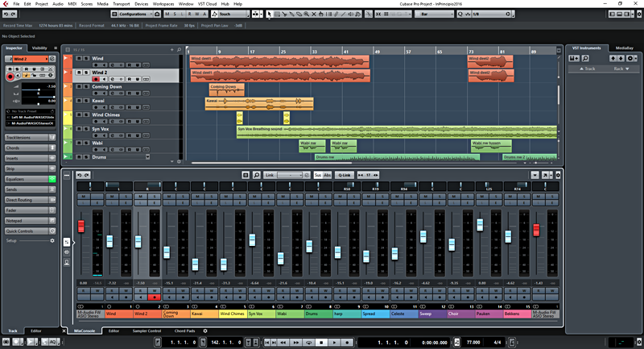Image resolution: width=644 pixels, height=349 pixels.
Task: Click the search tracks magnifier in track list
Action: [179, 50]
